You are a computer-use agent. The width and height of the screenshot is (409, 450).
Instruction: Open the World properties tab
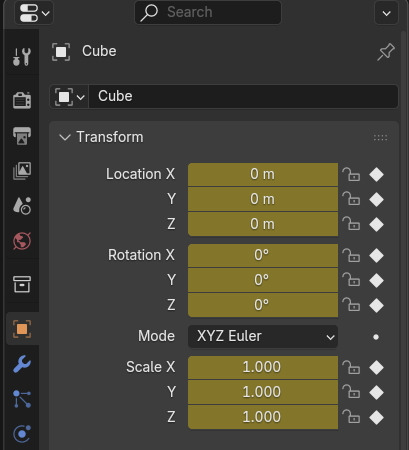(x=22, y=241)
